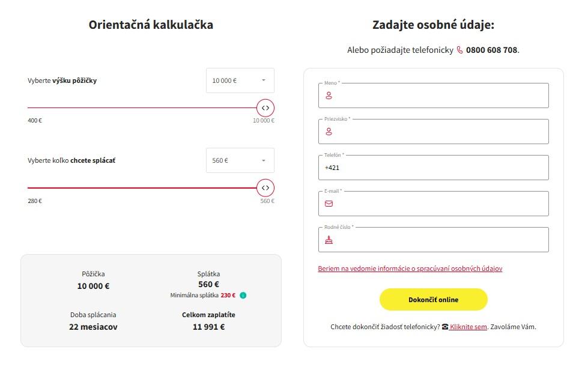Click the red phone icon near 0800 608 708
The width and height of the screenshot is (588, 367).
pyautogui.click(x=460, y=50)
